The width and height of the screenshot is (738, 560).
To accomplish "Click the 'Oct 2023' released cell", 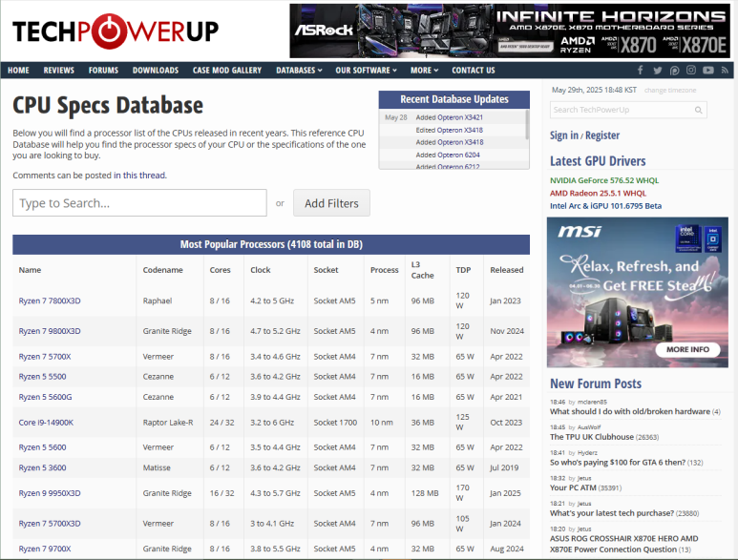I will 506,423.
